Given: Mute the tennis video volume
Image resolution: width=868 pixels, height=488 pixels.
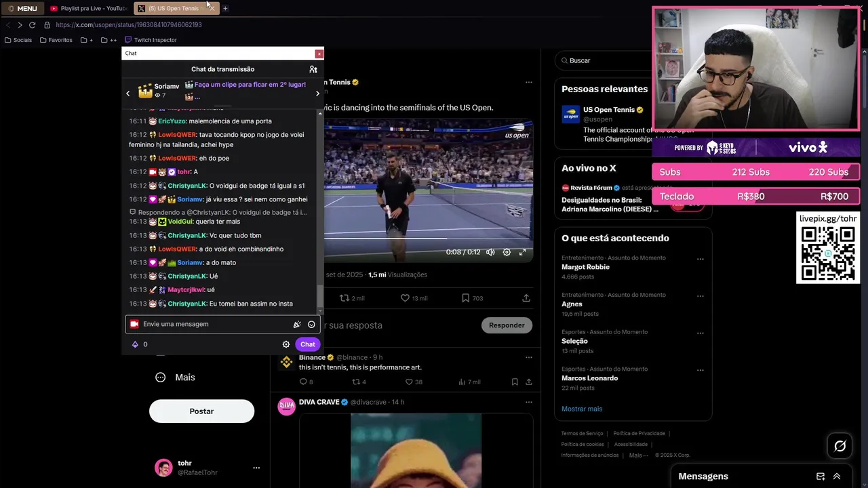Looking at the screenshot, I should tap(490, 252).
